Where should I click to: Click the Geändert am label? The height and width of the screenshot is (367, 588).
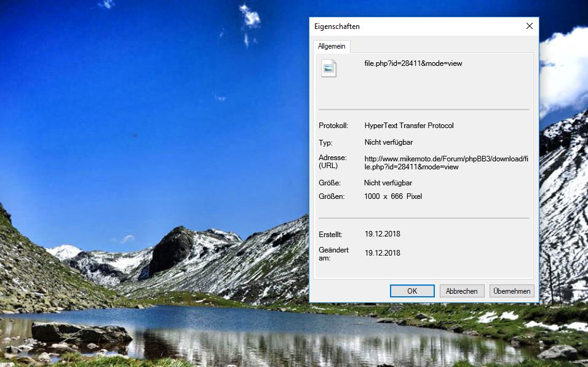coord(334,254)
